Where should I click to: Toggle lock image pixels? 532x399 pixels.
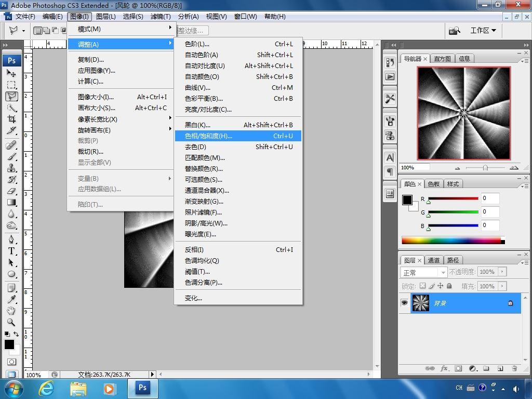click(432, 286)
